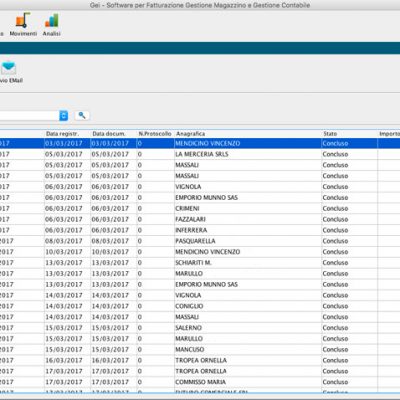Select the VIGNOLA row dated 06/03/2017
Viewport: 400px width, 400px height.
pos(200,187)
